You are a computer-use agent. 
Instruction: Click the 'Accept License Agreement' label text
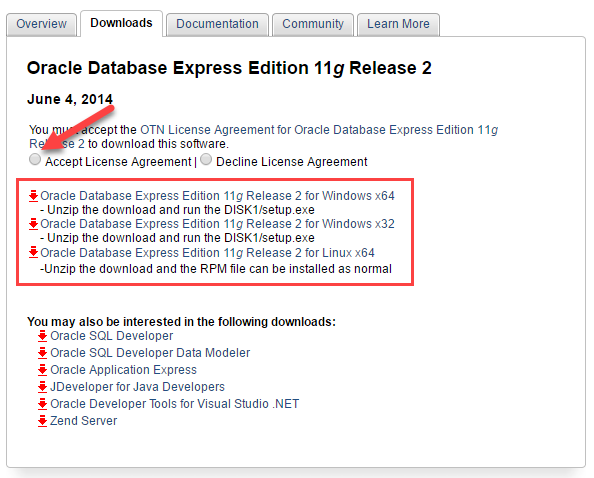tap(118, 162)
